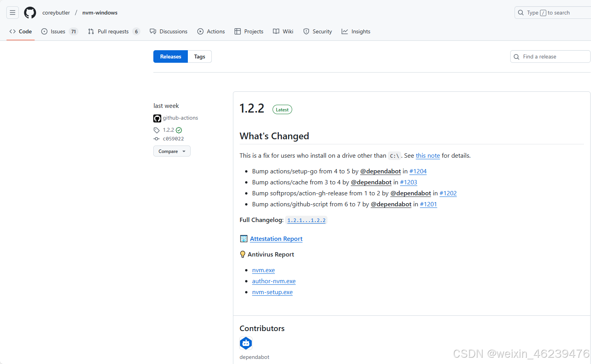Open the 1.2.1...1.2.2 changelog link
The width and height of the screenshot is (591, 364).
click(x=306, y=220)
